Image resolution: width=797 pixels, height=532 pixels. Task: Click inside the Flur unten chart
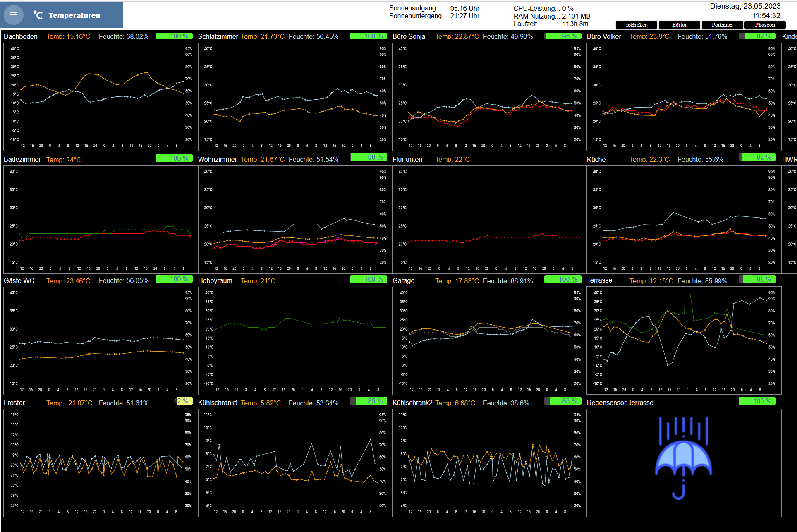pos(489,219)
